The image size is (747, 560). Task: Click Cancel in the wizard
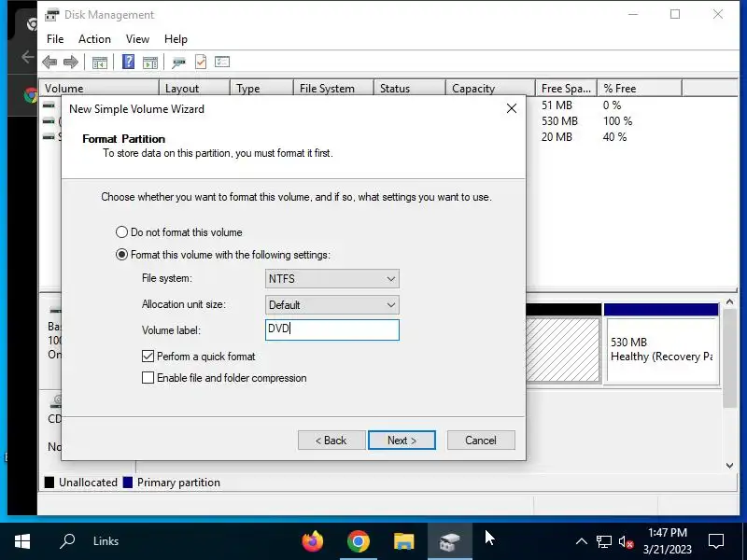(x=481, y=440)
